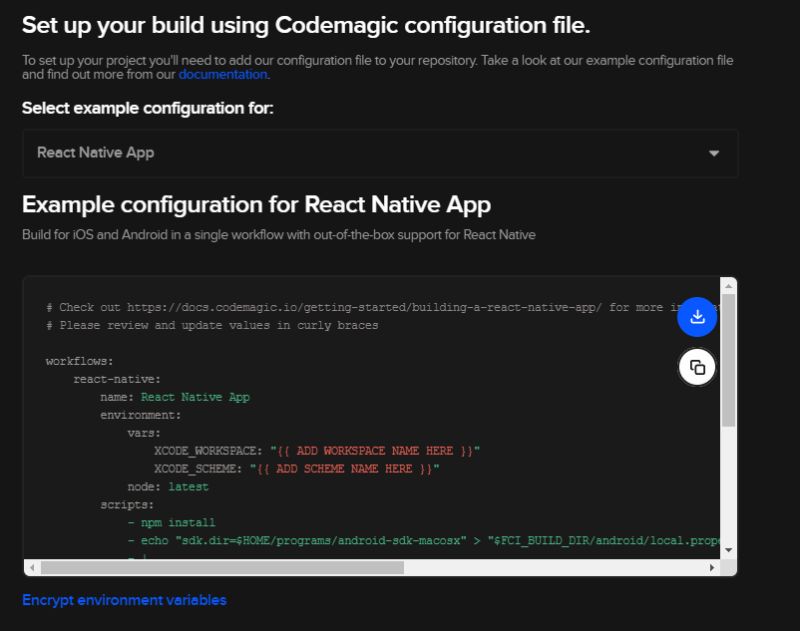Click the dropdown chevron beside React Native App

(713, 152)
